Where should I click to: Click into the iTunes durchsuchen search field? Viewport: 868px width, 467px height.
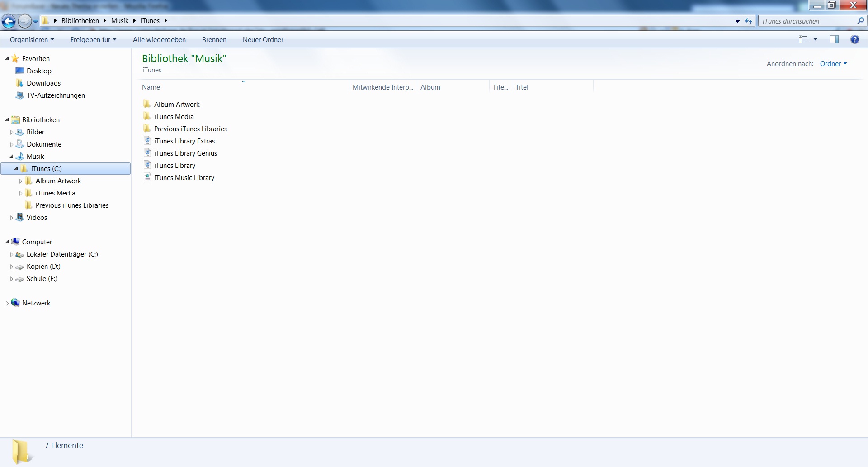click(x=807, y=21)
